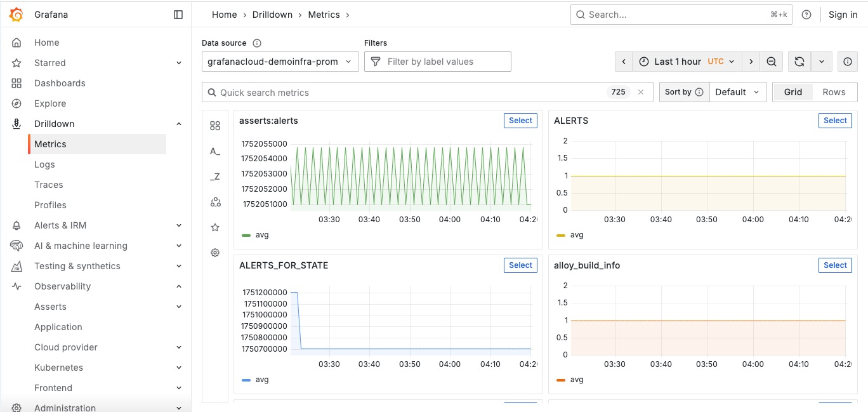This screenshot has height=412, width=868.
Task: Collapse the Observability section chevron
Action: pos(179,286)
